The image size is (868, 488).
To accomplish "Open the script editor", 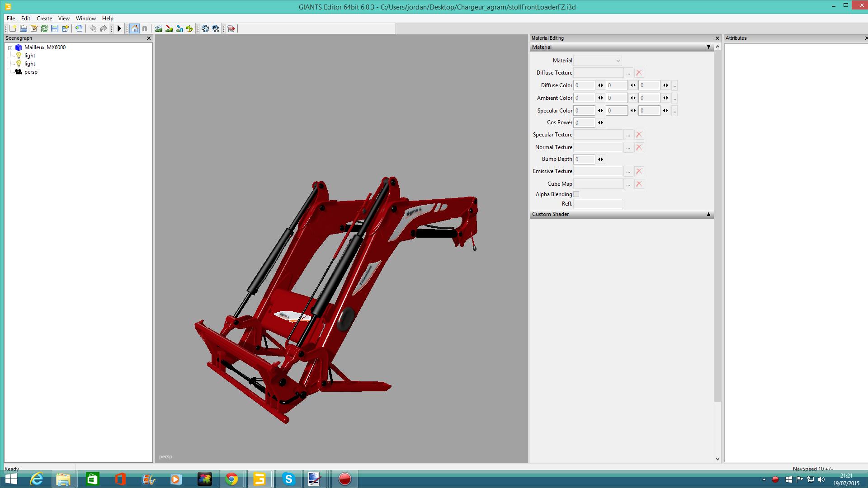I will coord(231,28).
